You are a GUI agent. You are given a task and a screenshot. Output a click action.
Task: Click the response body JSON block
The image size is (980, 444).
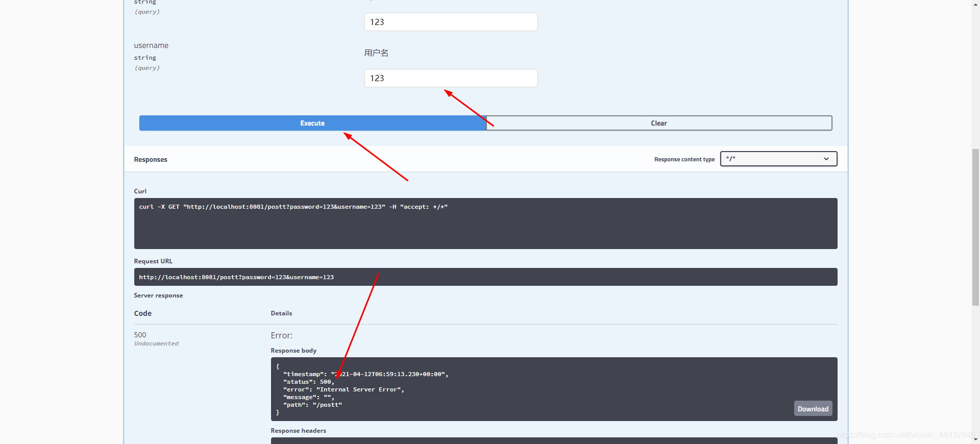coord(554,389)
